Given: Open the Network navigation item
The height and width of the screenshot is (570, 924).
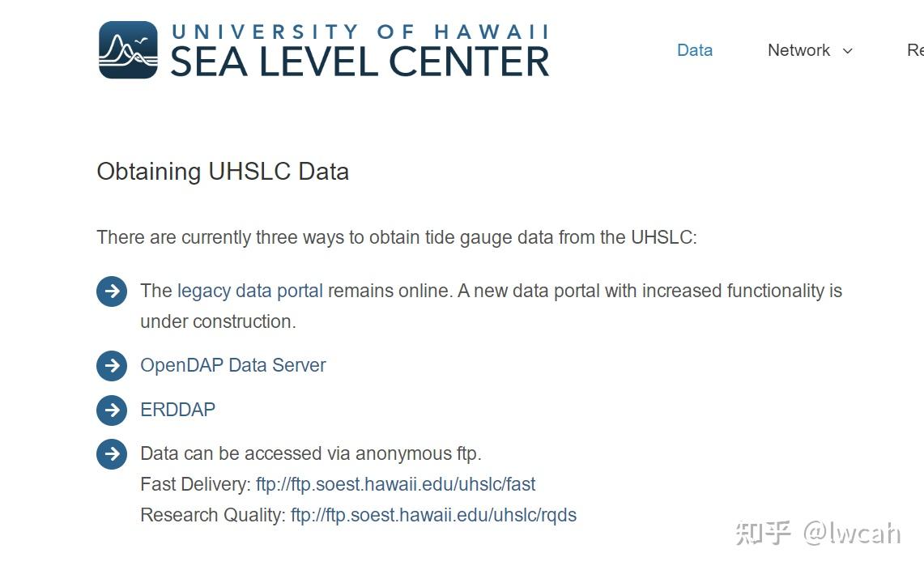Looking at the screenshot, I should point(798,50).
